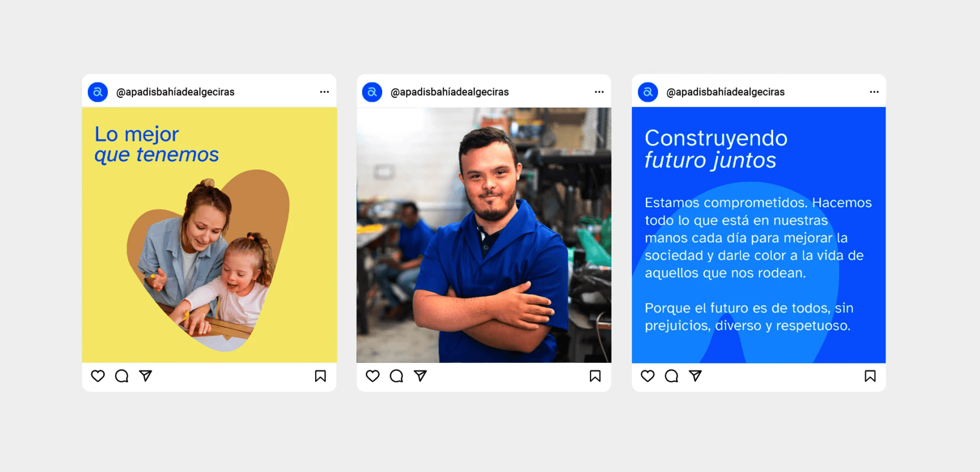This screenshot has height=472, width=980.
Task: Share the workshop man photo post
Action: click(421, 376)
